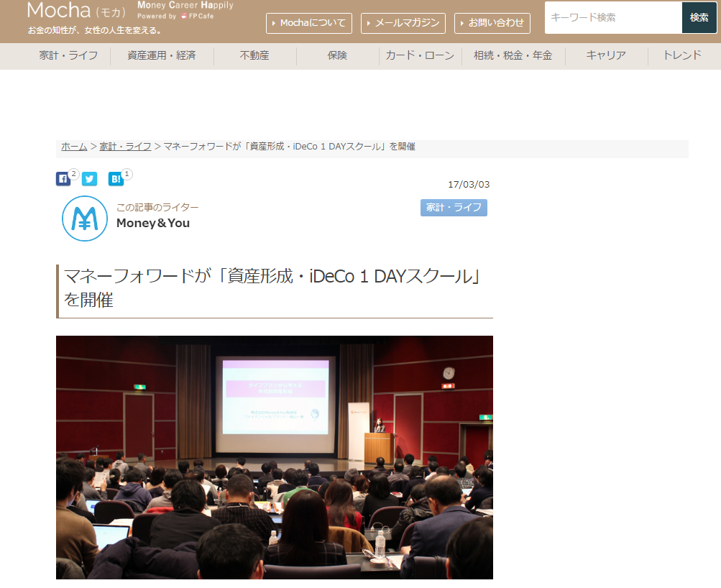The width and height of the screenshot is (721, 588).
Task: Follow the ホーム breadcrumb link
Action: pyautogui.click(x=74, y=147)
